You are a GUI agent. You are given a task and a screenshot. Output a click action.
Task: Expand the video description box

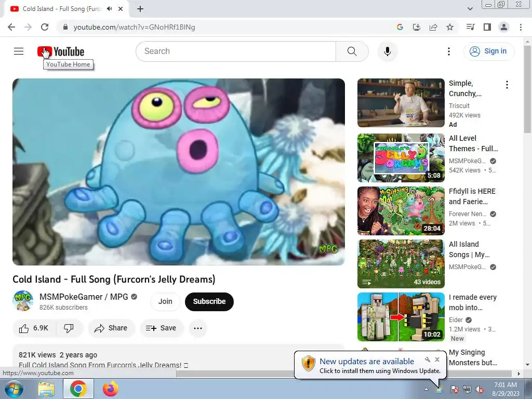179,357
